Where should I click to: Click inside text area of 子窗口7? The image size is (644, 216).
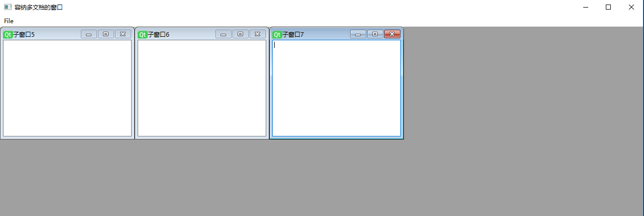[337, 88]
